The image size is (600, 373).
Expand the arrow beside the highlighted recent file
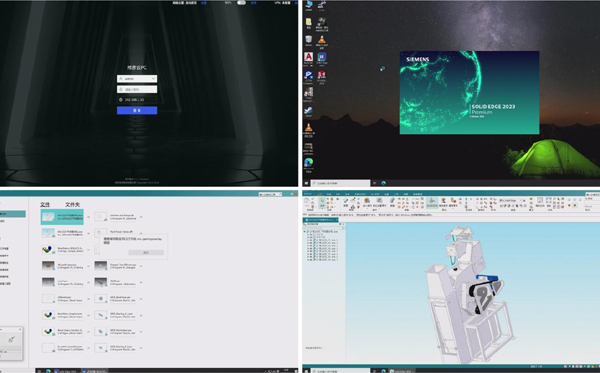pyautogui.click(x=88, y=217)
